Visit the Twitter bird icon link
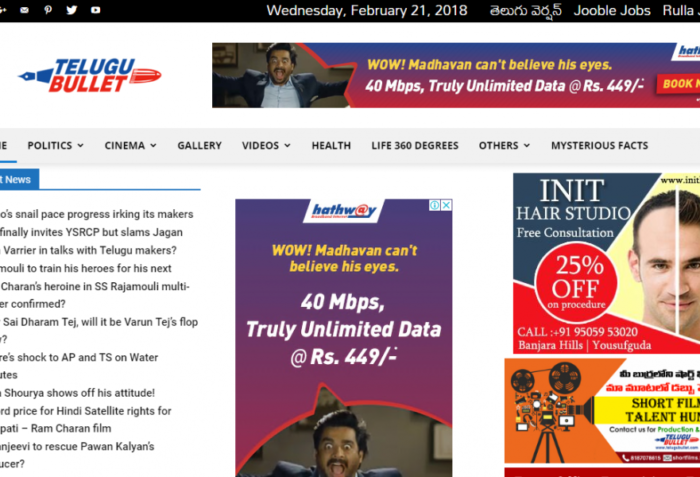 click(71, 10)
